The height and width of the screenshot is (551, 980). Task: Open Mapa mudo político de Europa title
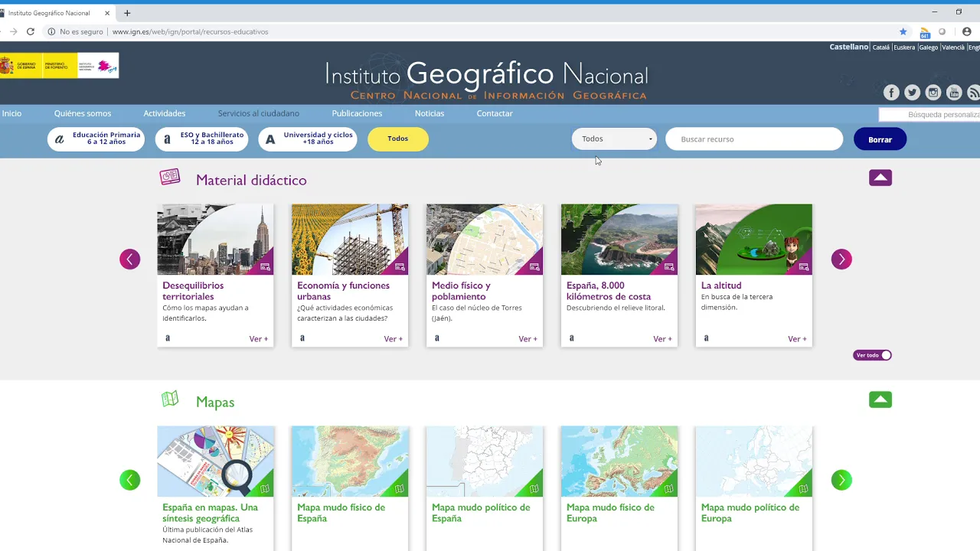[x=750, y=513]
